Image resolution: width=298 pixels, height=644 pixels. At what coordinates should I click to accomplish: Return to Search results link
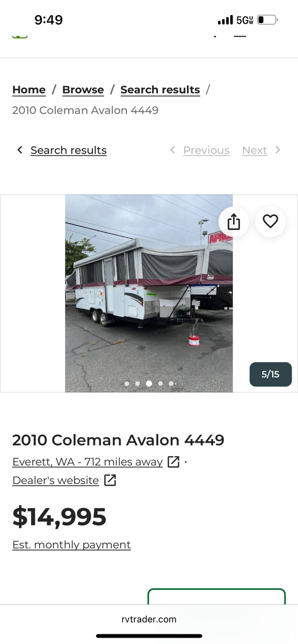(69, 150)
